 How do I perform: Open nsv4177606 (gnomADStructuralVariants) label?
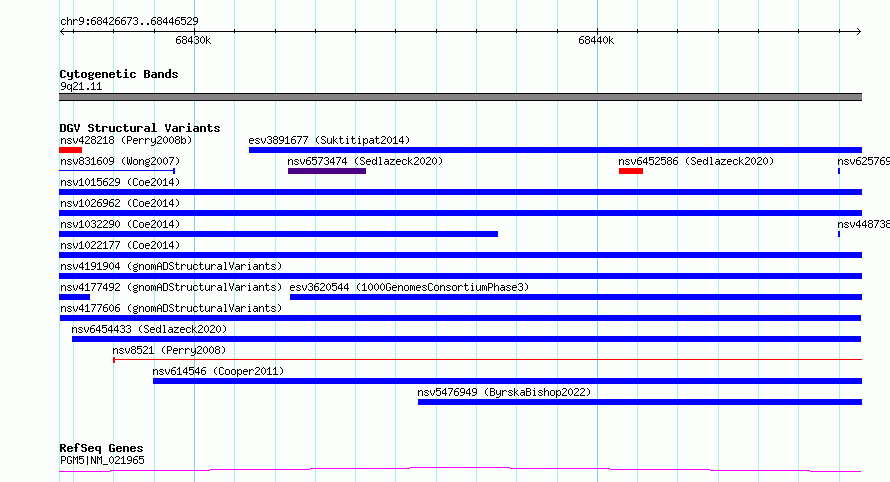tap(171, 308)
